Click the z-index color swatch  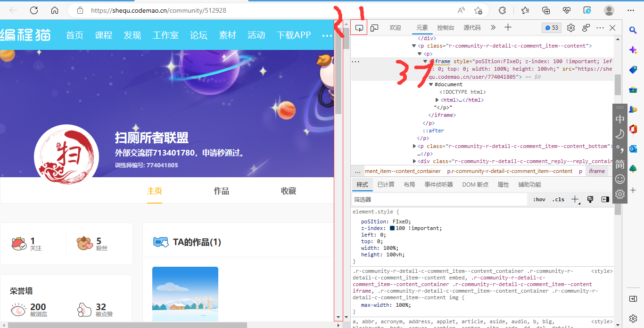click(x=392, y=228)
